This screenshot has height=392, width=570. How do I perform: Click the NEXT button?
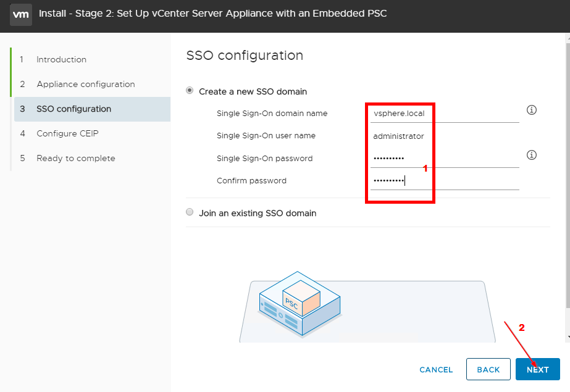[x=538, y=370]
